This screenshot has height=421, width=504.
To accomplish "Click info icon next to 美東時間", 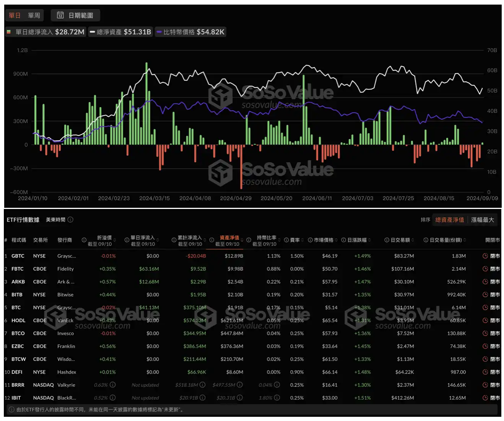I will (x=70, y=220).
